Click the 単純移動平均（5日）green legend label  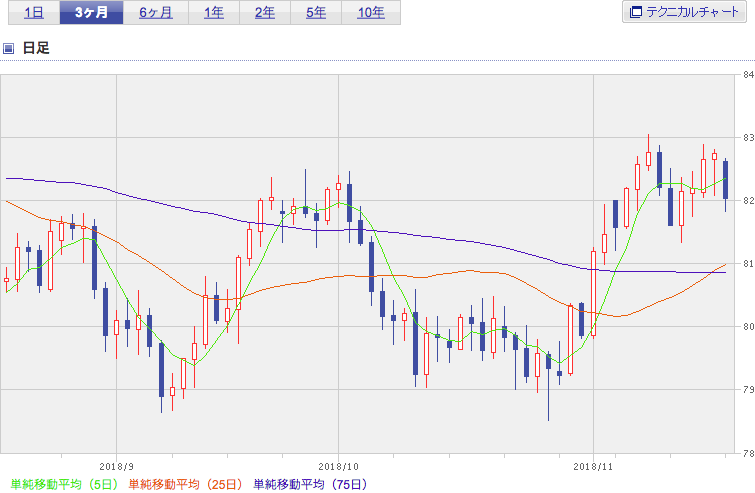(x=64, y=484)
